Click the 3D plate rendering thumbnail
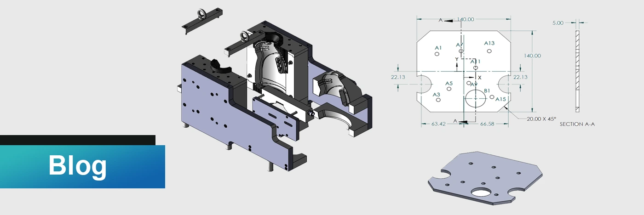 [485, 177]
